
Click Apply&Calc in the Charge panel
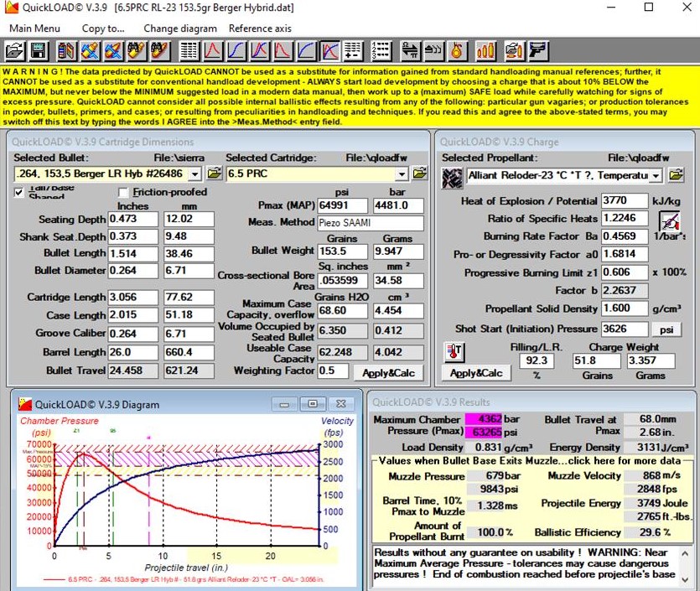(x=476, y=373)
